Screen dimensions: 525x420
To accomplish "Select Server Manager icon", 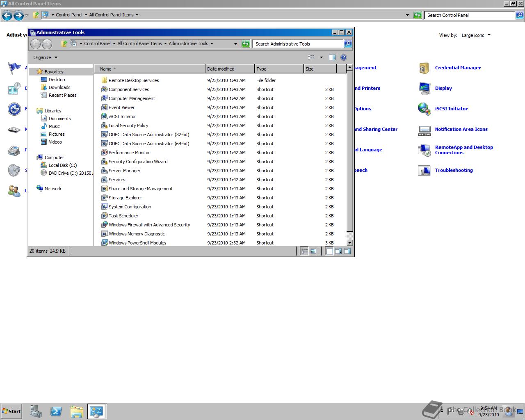I will tap(104, 171).
